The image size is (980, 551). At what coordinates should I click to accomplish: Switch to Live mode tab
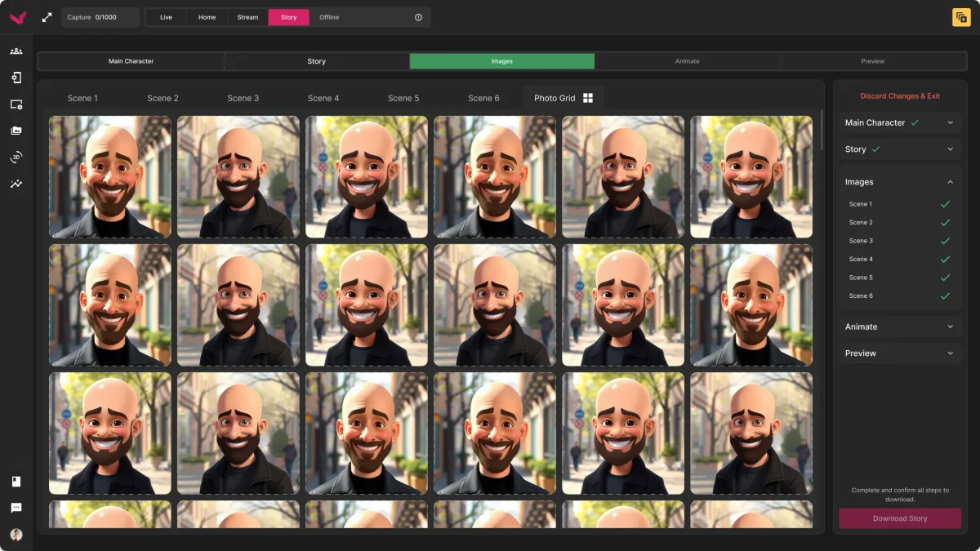click(167, 17)
